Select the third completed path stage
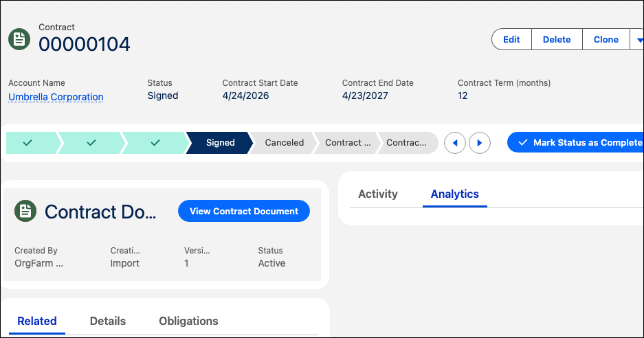 pos(155,142)
